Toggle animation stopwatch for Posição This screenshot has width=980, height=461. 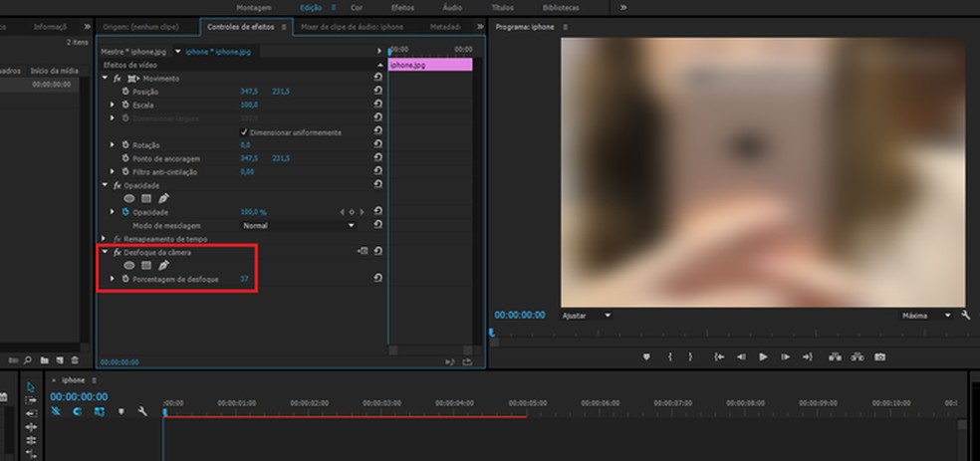point(125,92)
